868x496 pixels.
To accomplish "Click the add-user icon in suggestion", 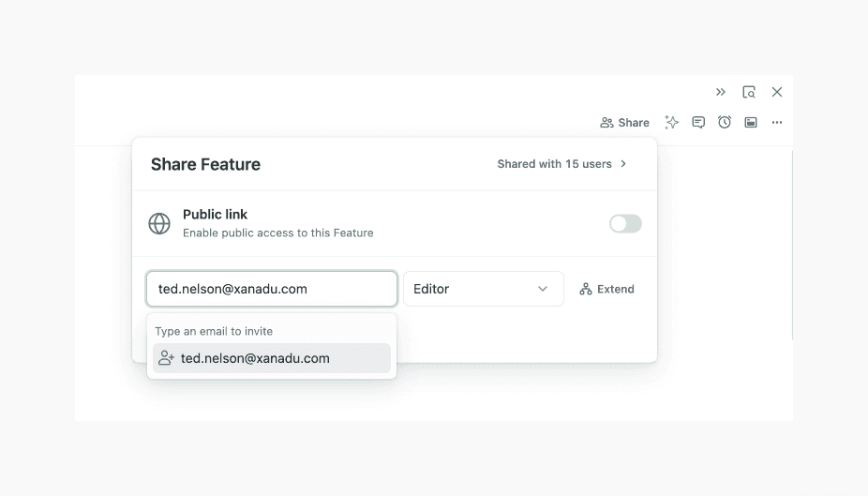I will click(167, 358).
